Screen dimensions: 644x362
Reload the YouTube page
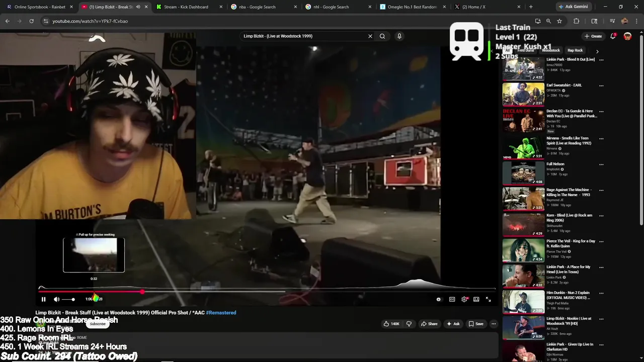(31, 21)
